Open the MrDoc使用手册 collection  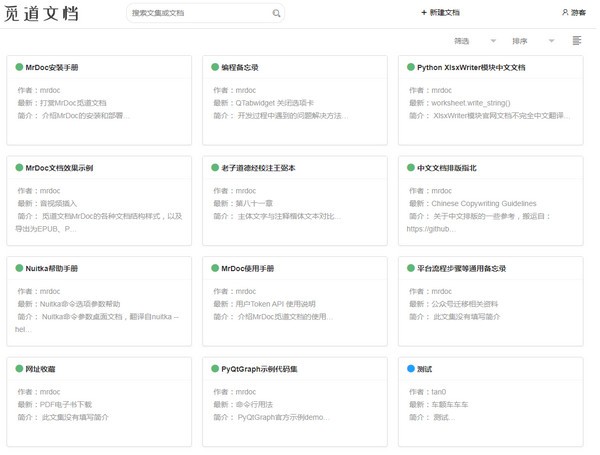tap(254, 269)
